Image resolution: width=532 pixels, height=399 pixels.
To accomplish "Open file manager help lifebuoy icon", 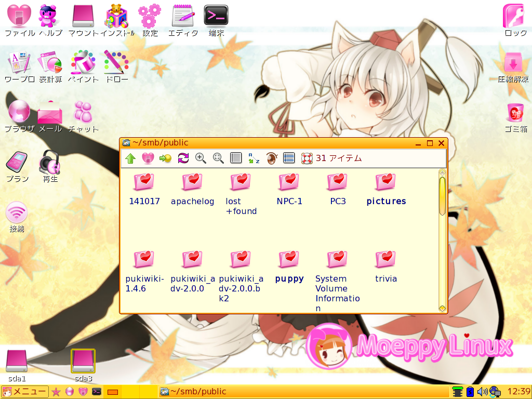I will pos(307,158).
